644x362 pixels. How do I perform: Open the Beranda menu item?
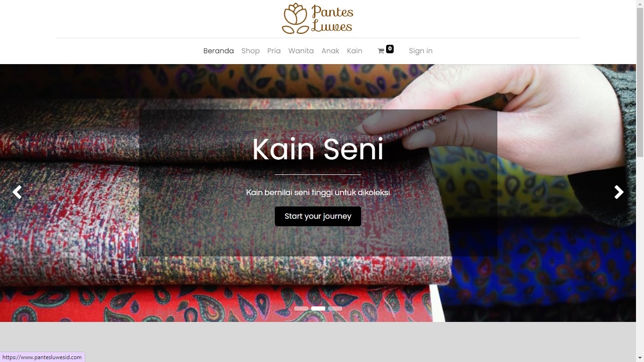(218, 51)
